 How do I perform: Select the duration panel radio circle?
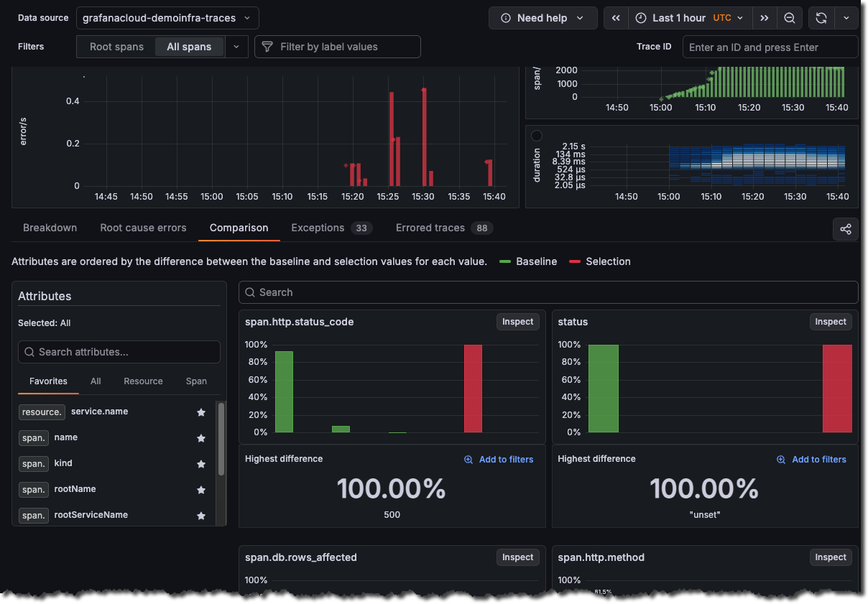(537, 136)
